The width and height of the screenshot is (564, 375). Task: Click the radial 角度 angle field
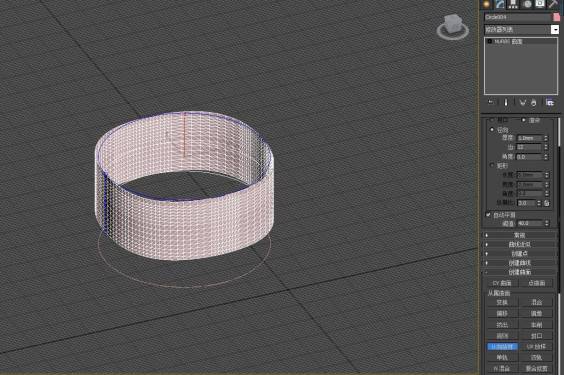pyautogui.click(x=529, y=157)
